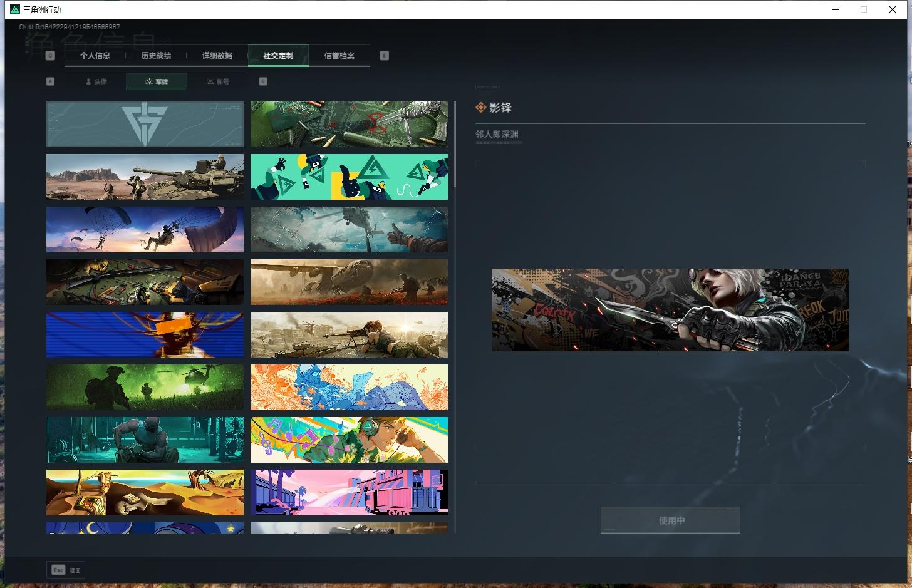Click the D key icon beside 称号
Image resolution: width=912 pixels, height=588 pixels.
click(263, 81)
